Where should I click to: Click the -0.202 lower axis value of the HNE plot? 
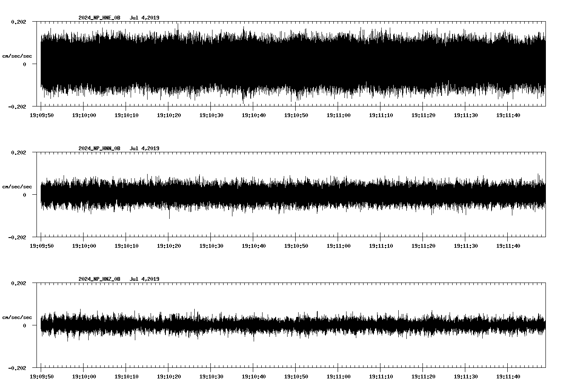(x=17, y=106)
